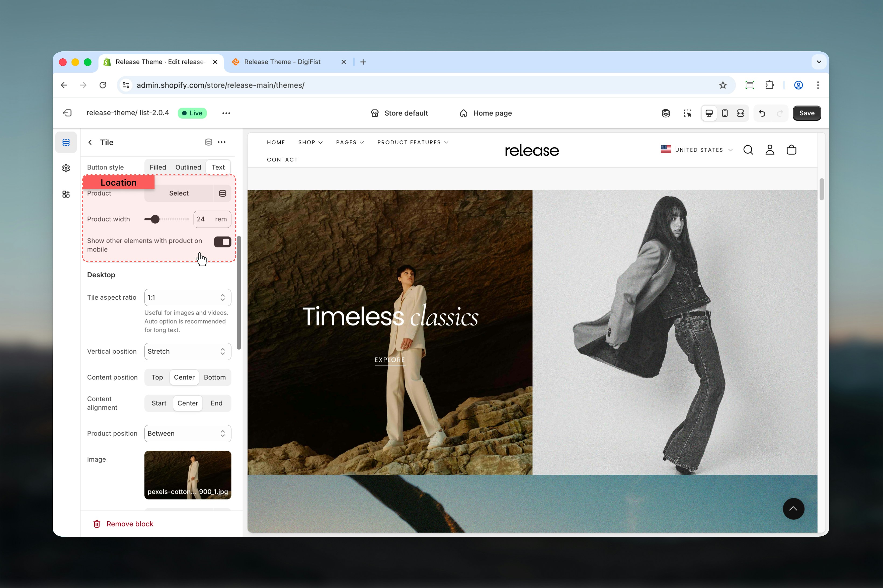This screenshot has height=588, width=883.
Task: Open the App embeds sidebar icon
Action: click(66, 194)
